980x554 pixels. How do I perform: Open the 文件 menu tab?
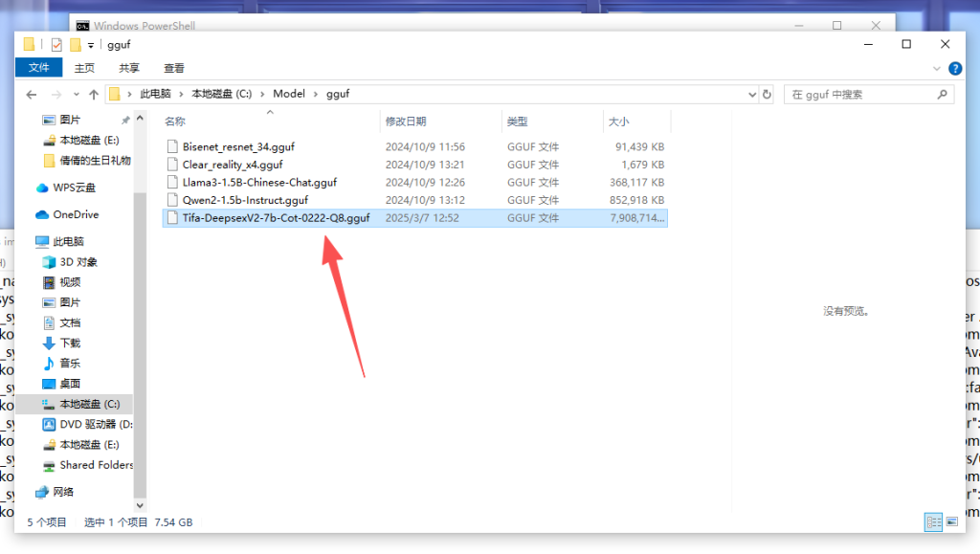point(39,68)
